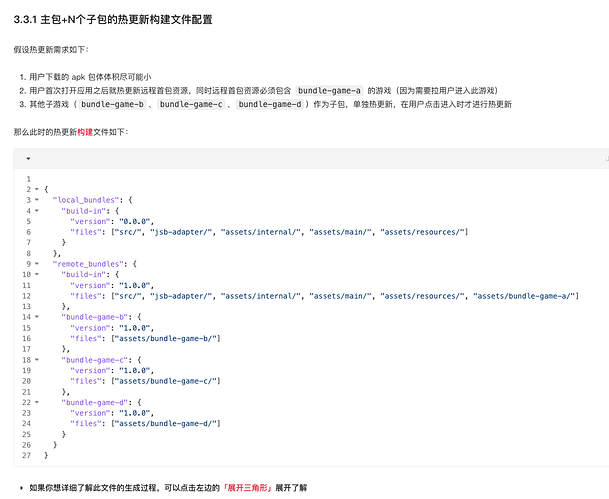Click "assets/resources/" on line 6

click(423, 232)
